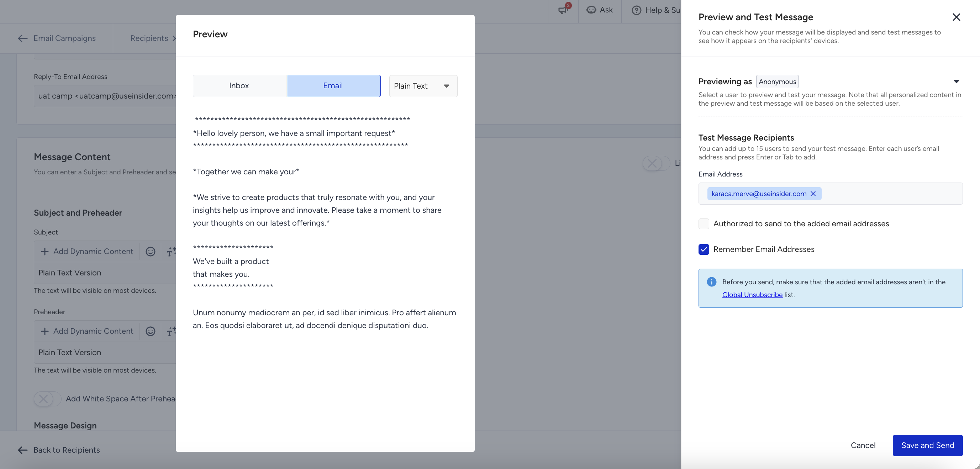Click the test recipient Email Address field
Image resolution: width=980 pixels, height=469 pixels.
831,194
